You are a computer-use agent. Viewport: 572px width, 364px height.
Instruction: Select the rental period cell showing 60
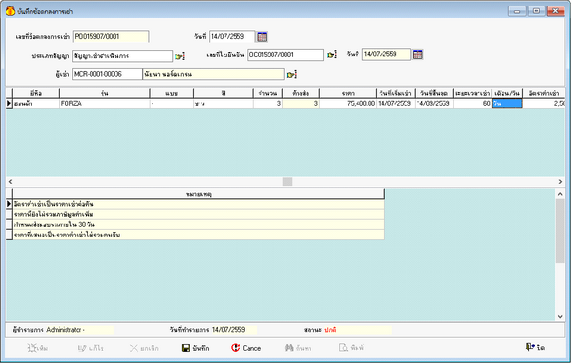(472, 104)
